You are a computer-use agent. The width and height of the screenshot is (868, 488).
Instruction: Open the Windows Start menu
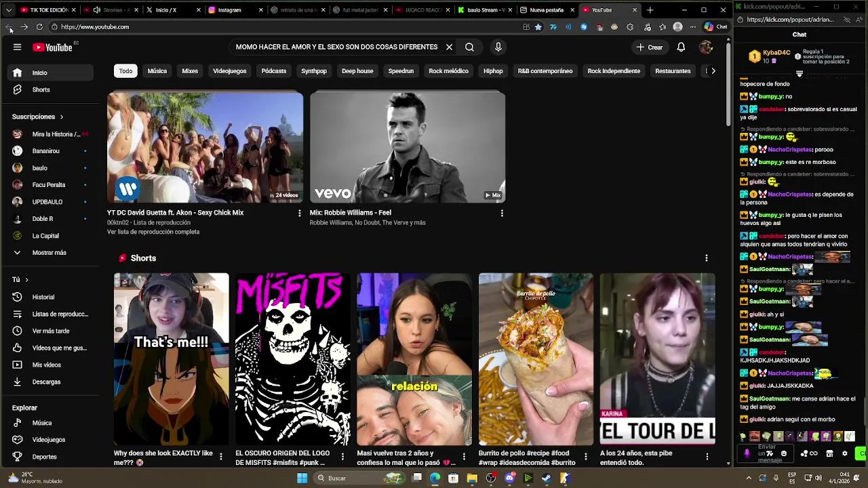click(x=302, y=478)
